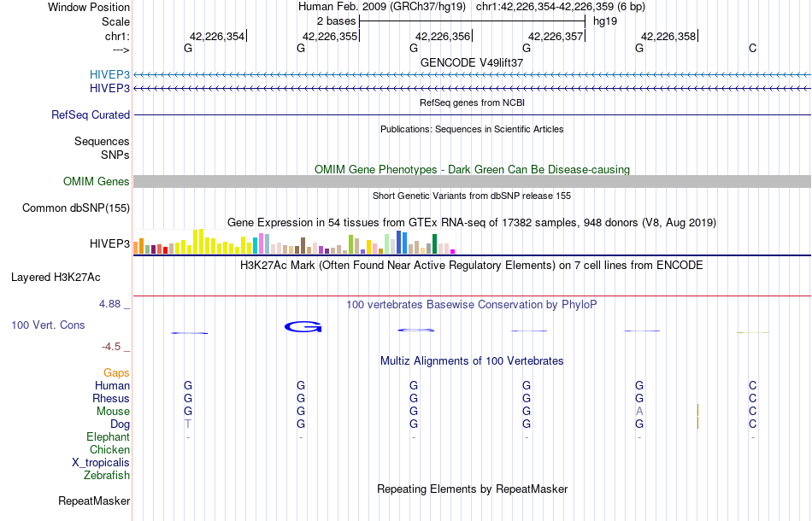The height and width of the screenshot is (521, 812).
Task: Select the Human species row label
Action: [112, 385]
